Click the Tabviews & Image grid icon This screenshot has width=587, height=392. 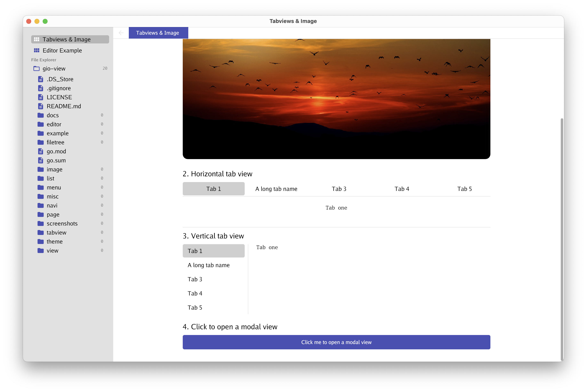click(37, 39)
